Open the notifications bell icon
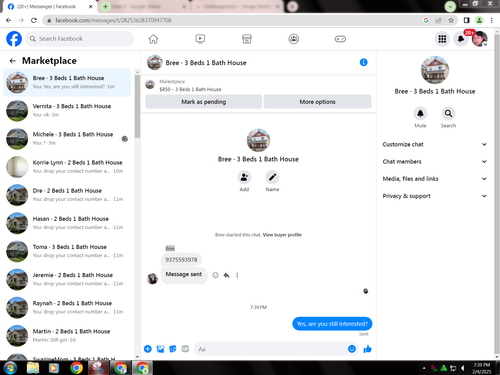500x375 pixels. click(461, 39)
